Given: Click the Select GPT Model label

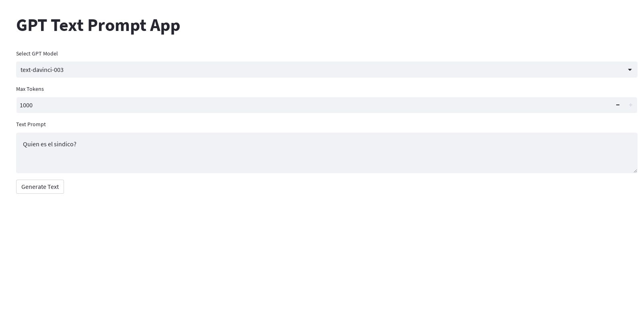Looking at the screenshot, I should [x=37, y=53].
